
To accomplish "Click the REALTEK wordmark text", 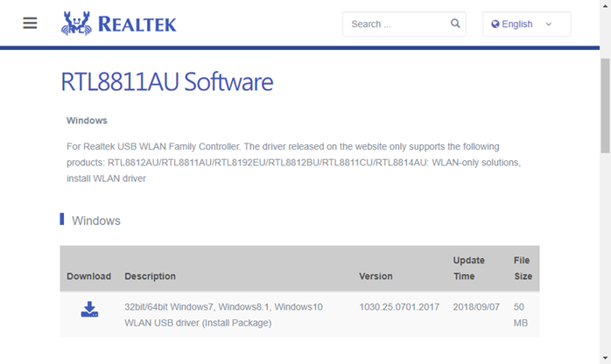I will coord(137,24).
